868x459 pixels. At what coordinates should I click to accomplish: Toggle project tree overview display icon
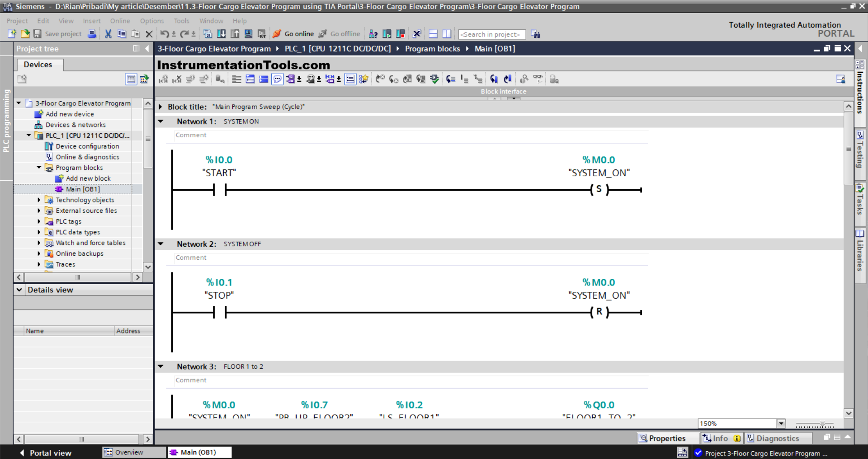(x=131, y=79)
